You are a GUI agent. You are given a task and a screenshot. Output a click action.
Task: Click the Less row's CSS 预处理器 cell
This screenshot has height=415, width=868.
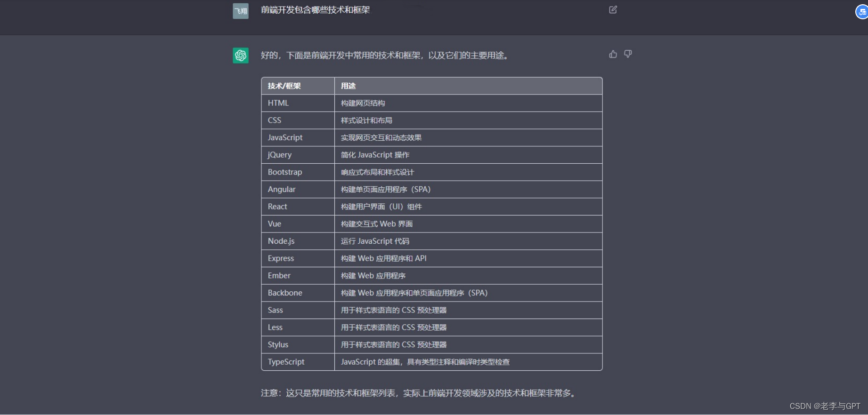point(469,327)
